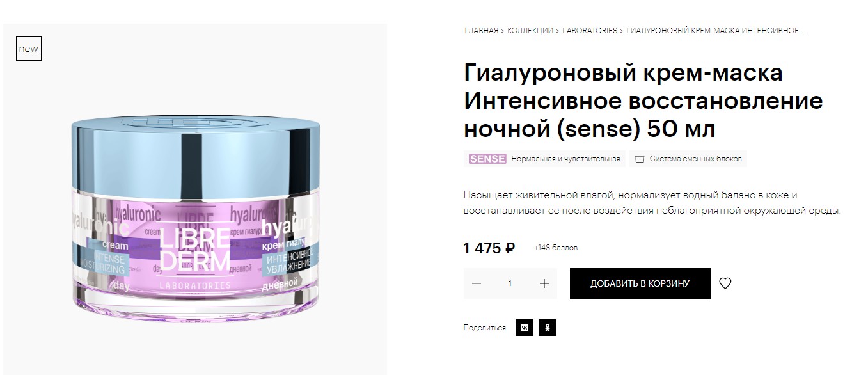Decrease quantity with the minus button
The width and height of the screenshot is (868, 375).
tap(476, 283)
